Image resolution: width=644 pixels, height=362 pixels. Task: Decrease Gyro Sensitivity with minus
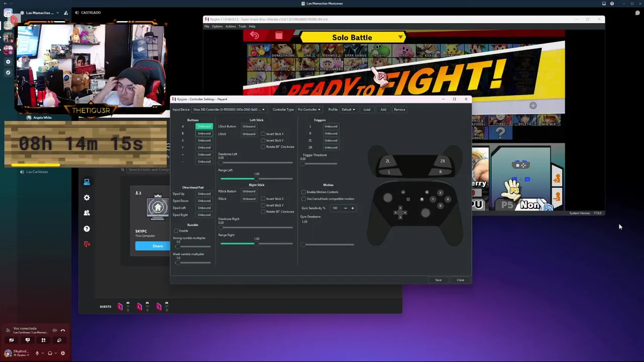345,208
